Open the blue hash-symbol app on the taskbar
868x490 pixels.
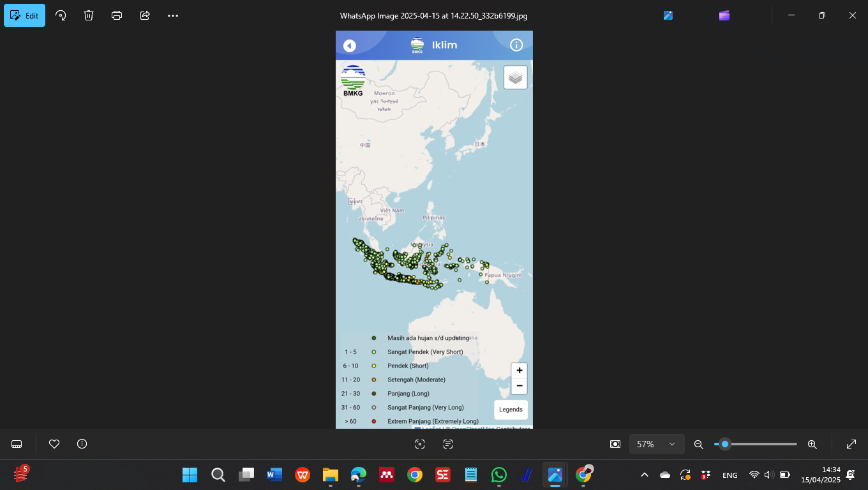coord(527,475)
